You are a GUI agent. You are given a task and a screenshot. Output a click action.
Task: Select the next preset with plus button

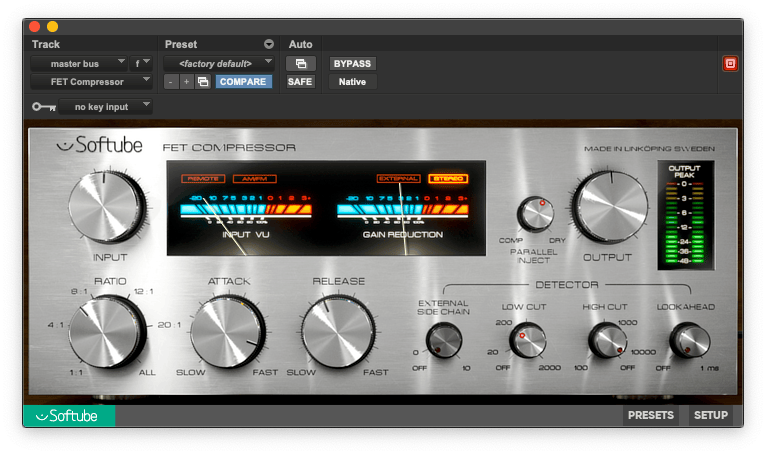pyautogui.click(x=186, y=82)
